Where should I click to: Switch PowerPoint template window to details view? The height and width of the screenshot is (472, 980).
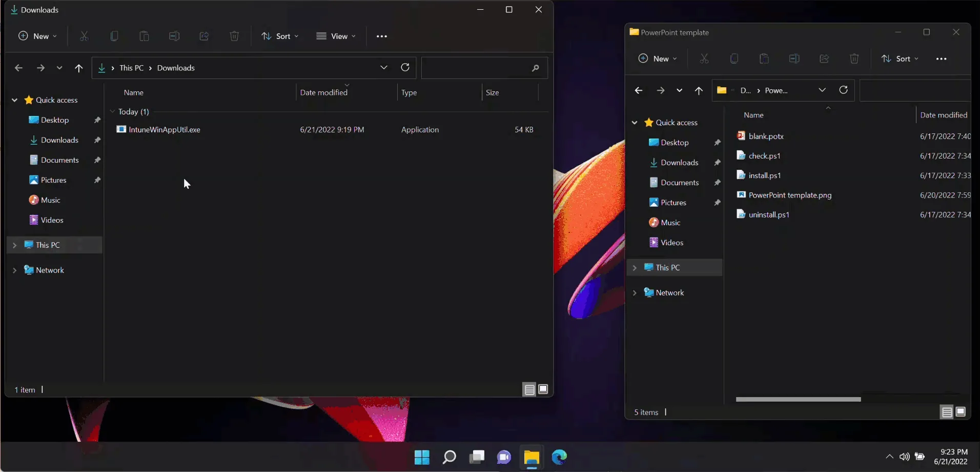pos(947,412)
